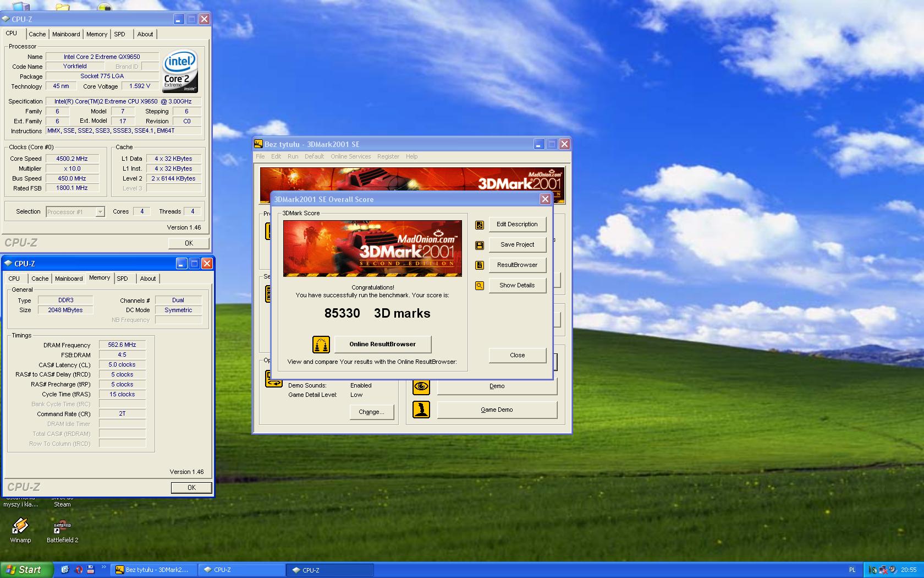
Task: Click the PL language indicator
Action: tap(852, 570)
